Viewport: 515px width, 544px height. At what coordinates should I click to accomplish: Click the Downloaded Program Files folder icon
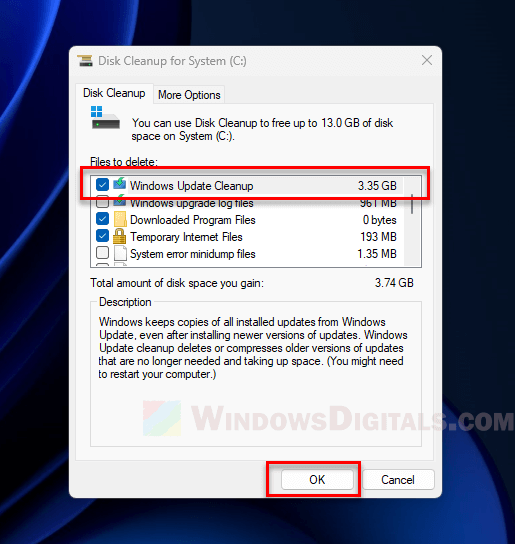click(x=120, y=219)
